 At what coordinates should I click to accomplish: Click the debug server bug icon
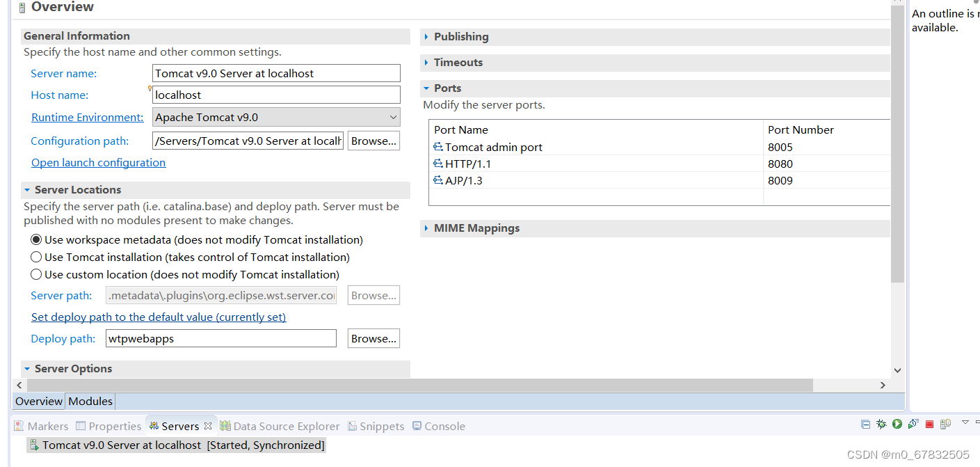pos(881,424)
